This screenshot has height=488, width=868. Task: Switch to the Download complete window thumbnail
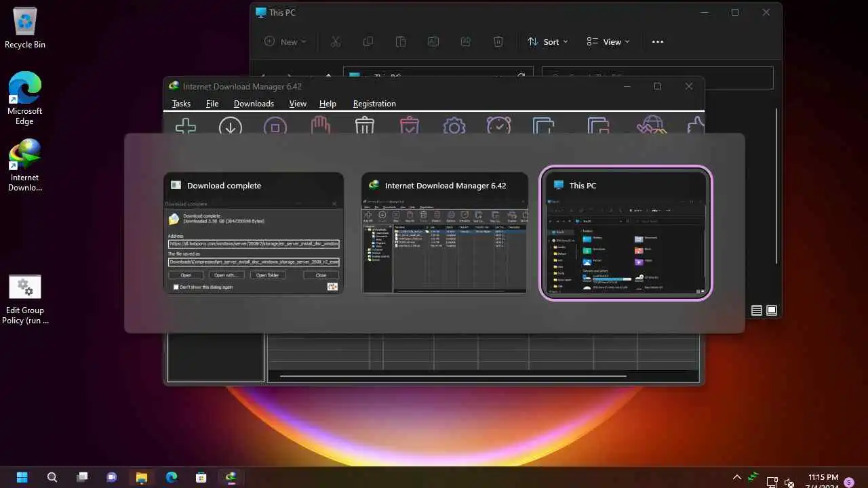tap(254, 232)
